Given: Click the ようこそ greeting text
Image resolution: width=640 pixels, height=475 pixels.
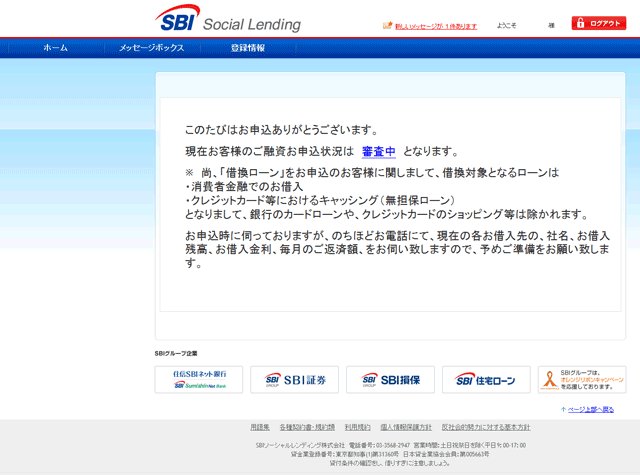Looking at the screenshot, I should click(x=507, y=26).
